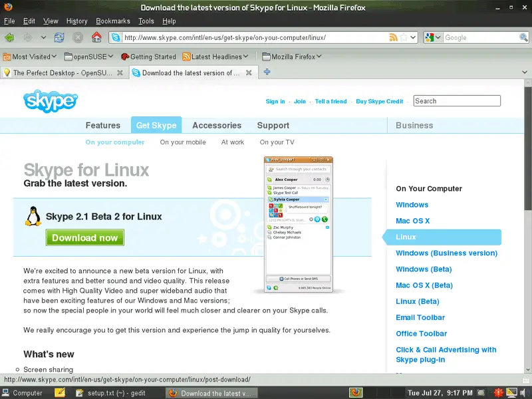
Task: Open the Computer menu in taskbar
Action: coord(23,393)
